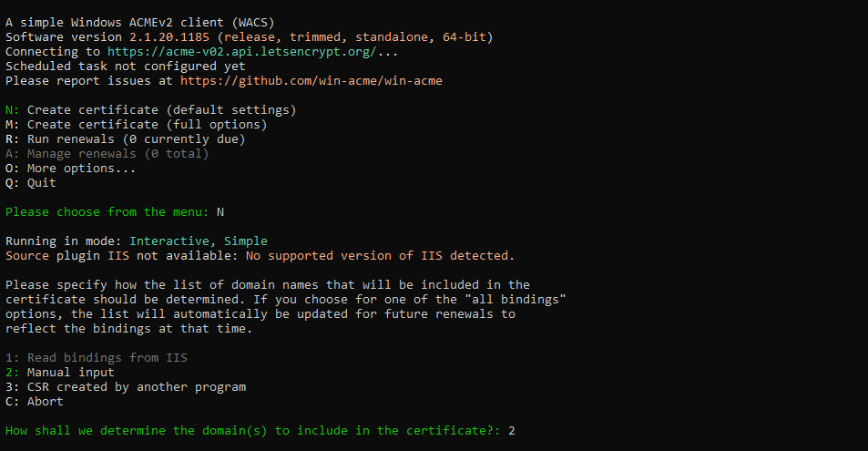Click the "Interactive, Simple" mode text
The height and width of the screenshot is (451, 868).
pos(199,241)
